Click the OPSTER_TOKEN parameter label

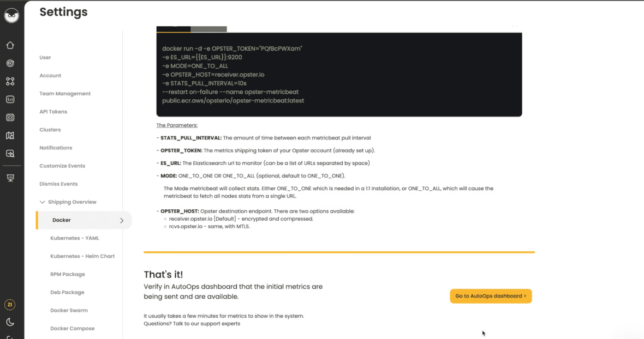coord(181,150)
